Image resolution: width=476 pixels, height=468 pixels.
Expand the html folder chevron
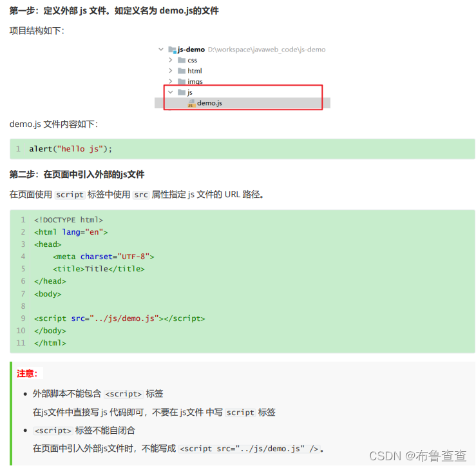(170, 70)
